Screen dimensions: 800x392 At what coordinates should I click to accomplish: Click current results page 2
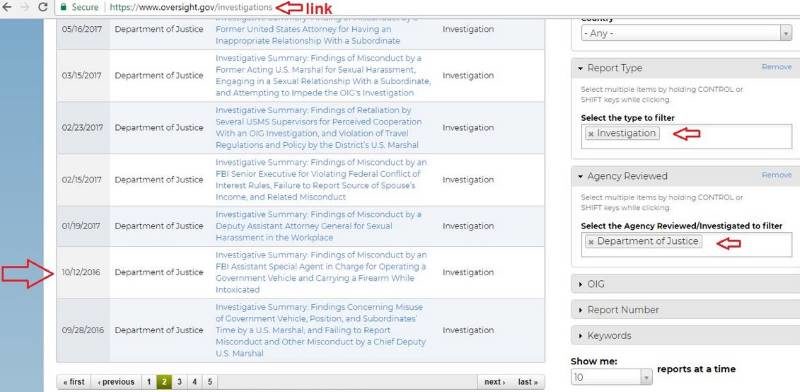point(164,382)
